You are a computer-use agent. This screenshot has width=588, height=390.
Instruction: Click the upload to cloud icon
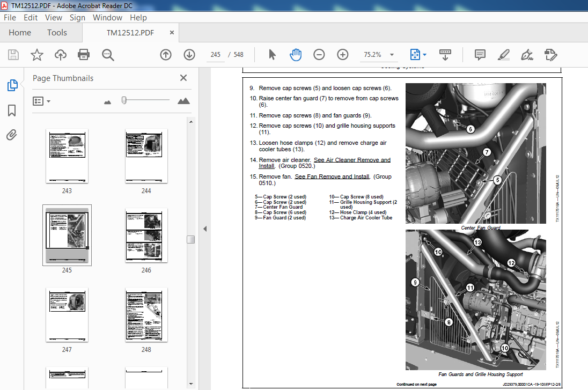tap(61, 55)
